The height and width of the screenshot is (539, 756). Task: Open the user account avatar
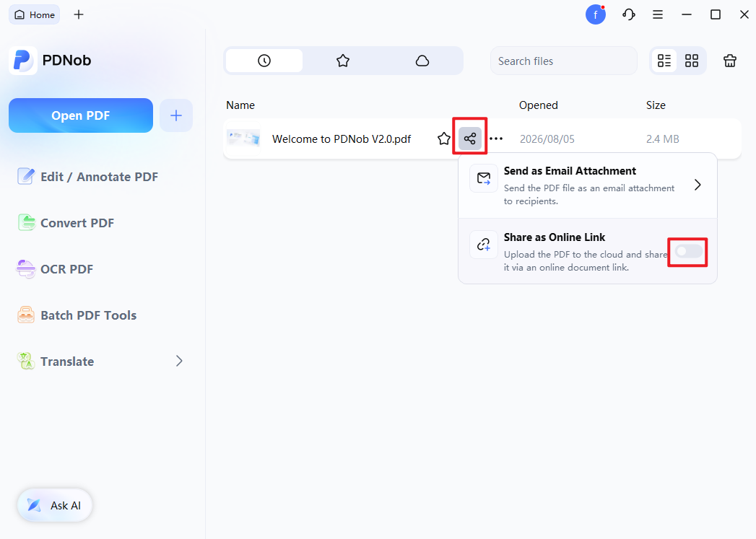click(x=596, y=15)
